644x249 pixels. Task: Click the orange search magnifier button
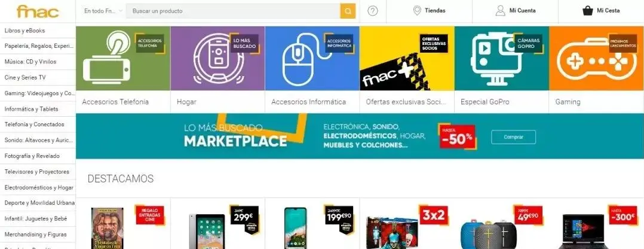[348, 11]
